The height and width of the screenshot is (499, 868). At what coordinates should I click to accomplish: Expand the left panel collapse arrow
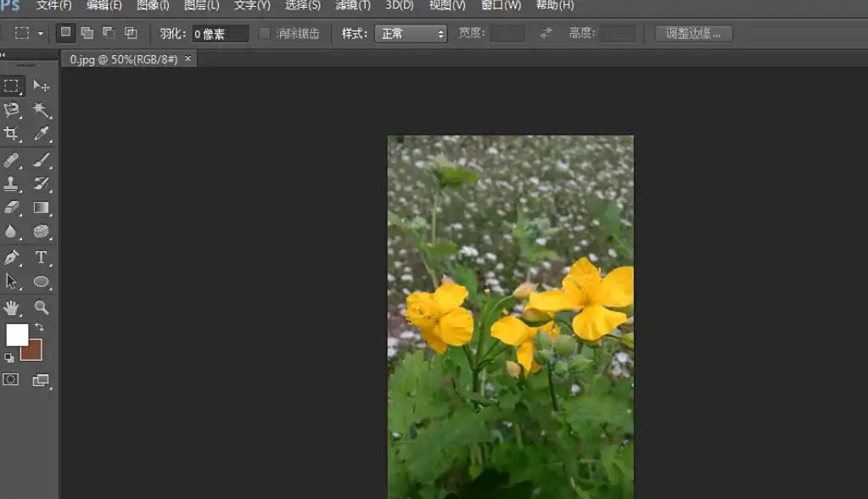pos(4,53)
